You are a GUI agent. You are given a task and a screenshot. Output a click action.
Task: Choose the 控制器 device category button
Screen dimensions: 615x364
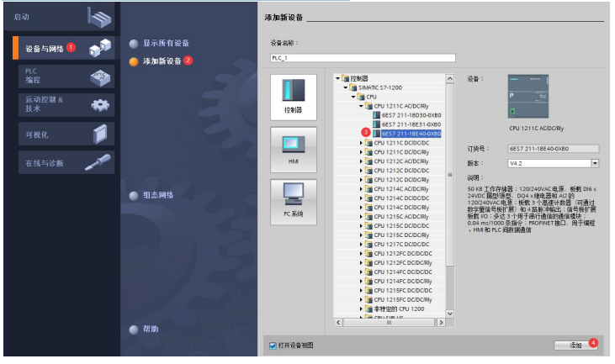(x=294, y=98)
